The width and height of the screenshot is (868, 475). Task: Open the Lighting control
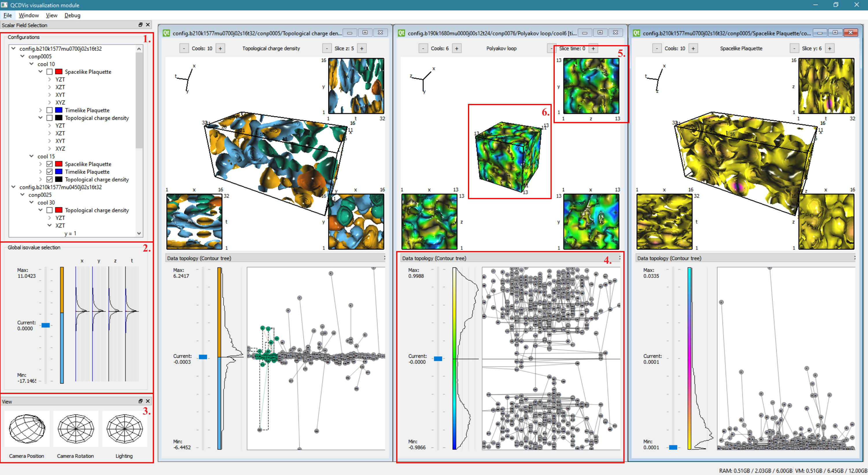pos(124,428)
